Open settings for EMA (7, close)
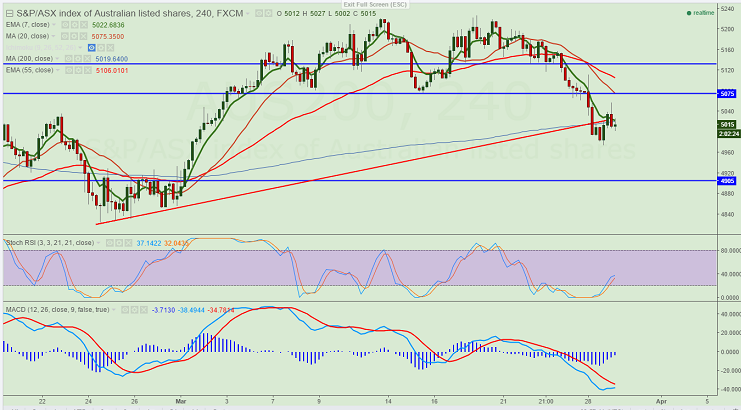This screenshot has height=410, width=741. pos(74,25)
